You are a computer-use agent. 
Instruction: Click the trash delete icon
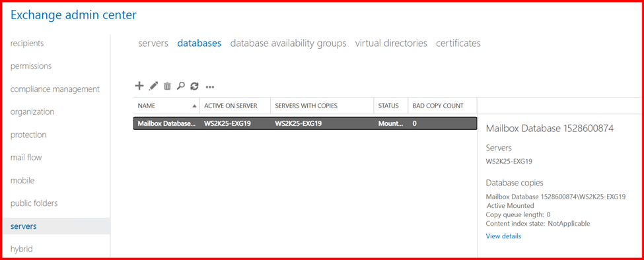pos(167,86)
